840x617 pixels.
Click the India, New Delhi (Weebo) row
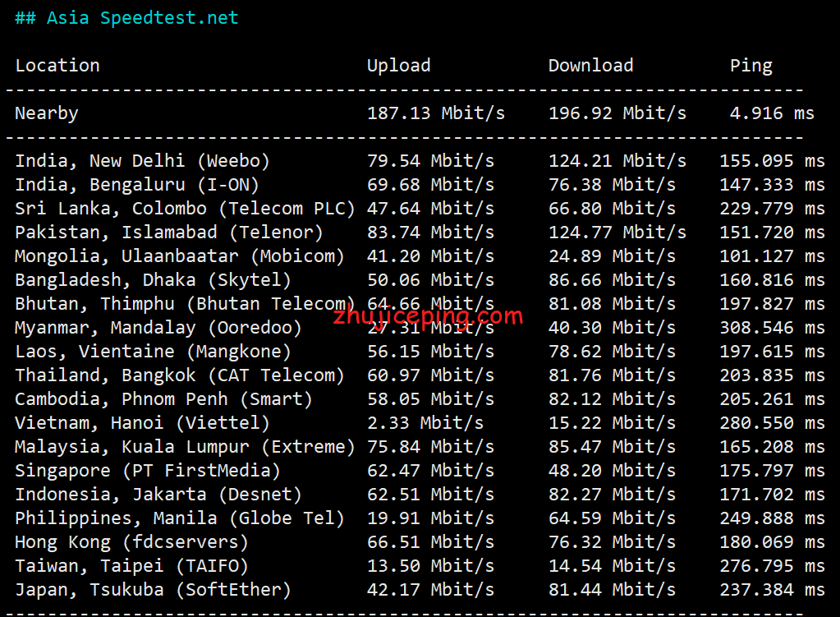[x=420, y=161]
